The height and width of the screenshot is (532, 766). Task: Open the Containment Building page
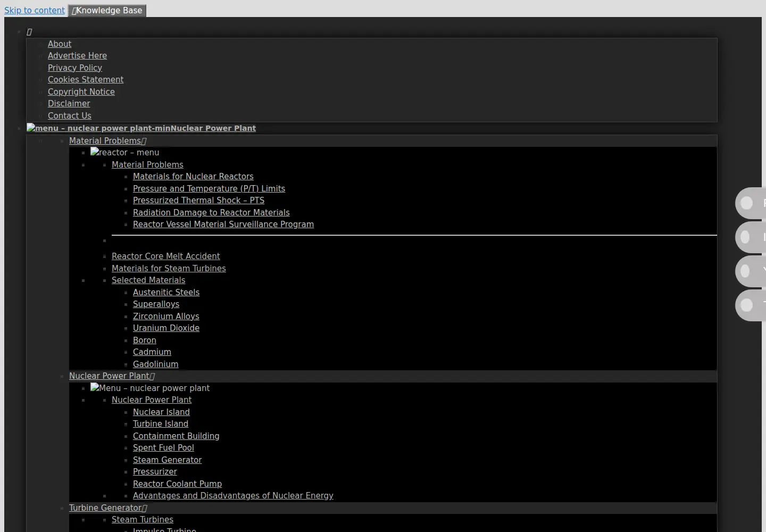(x=176, y=436)
